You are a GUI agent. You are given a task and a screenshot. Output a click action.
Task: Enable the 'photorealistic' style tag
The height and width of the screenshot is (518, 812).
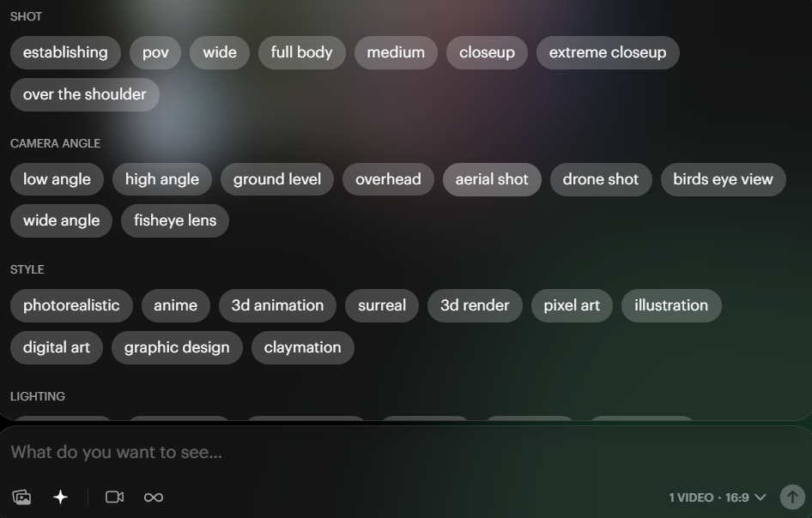point(71,306)
